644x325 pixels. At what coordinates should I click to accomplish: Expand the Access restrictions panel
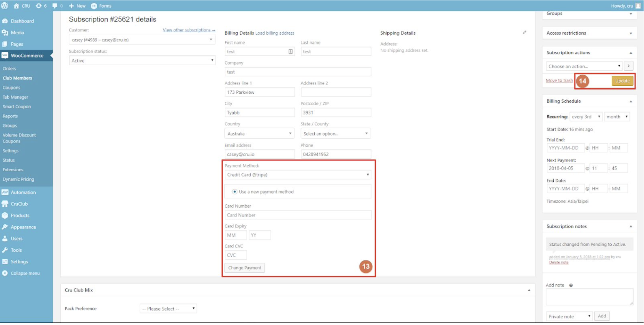(631, 33)
